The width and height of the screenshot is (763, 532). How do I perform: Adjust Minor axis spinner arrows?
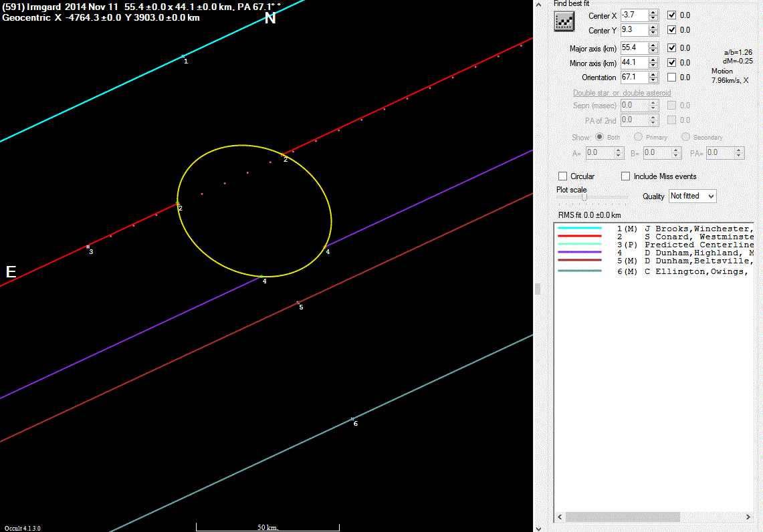click(x=653, y=62)
